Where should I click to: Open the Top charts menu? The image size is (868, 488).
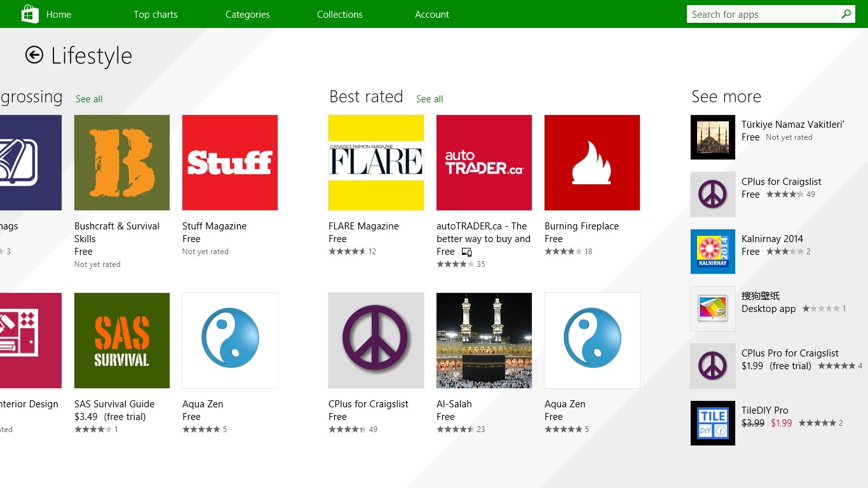[x=156, y=14]
